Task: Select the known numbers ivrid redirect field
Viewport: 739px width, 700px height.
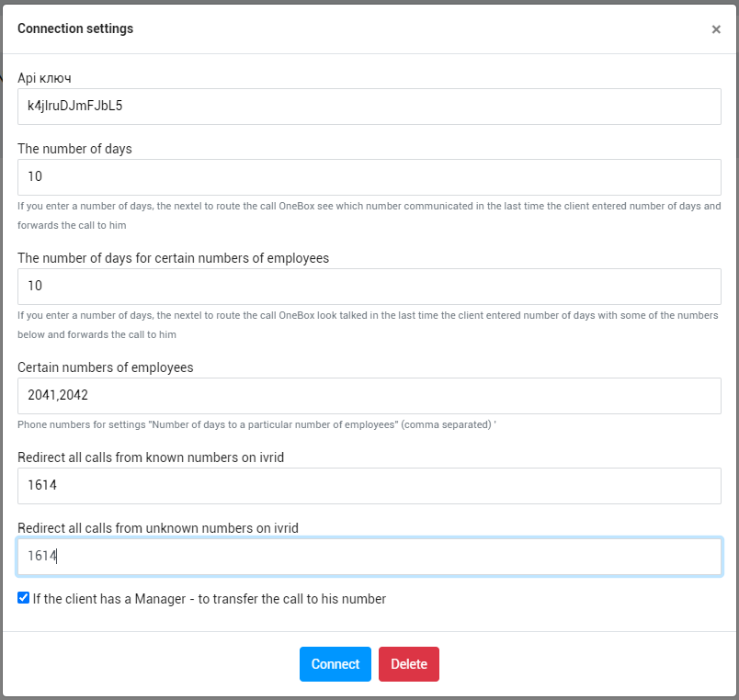Action: [369, 486]
